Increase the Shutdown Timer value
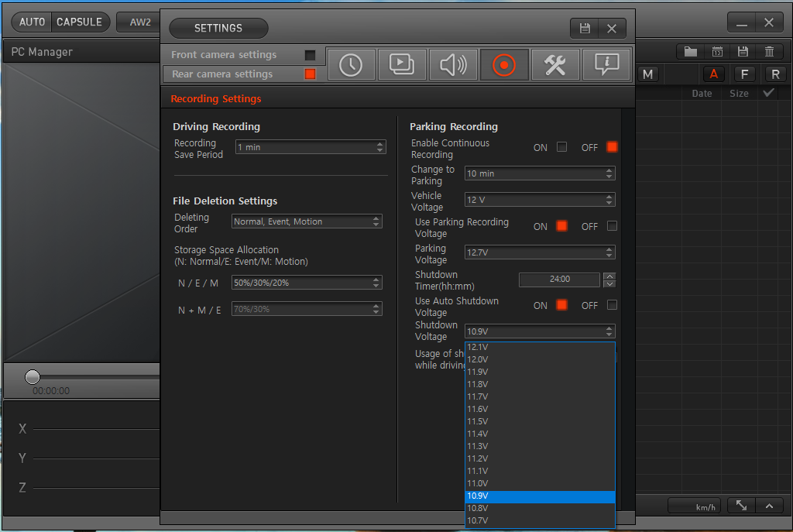 pyautogui.click(x=609, y=276)
